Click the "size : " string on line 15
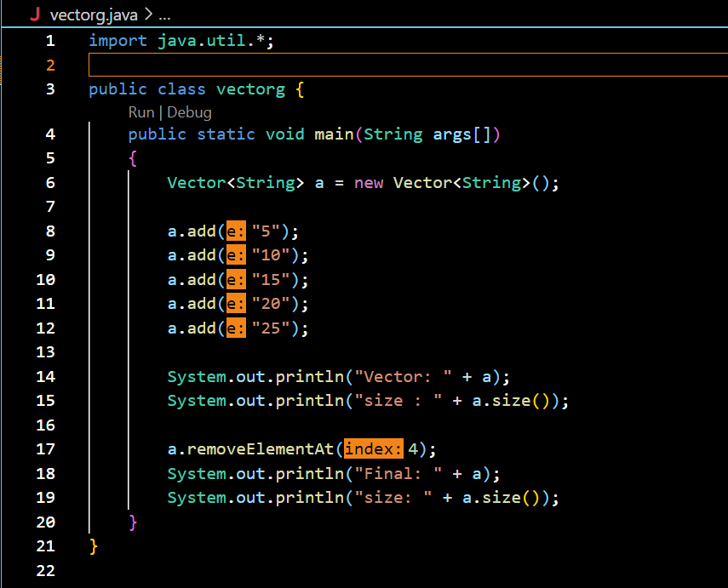The image size is (728, 588). (x=398, y=401)
